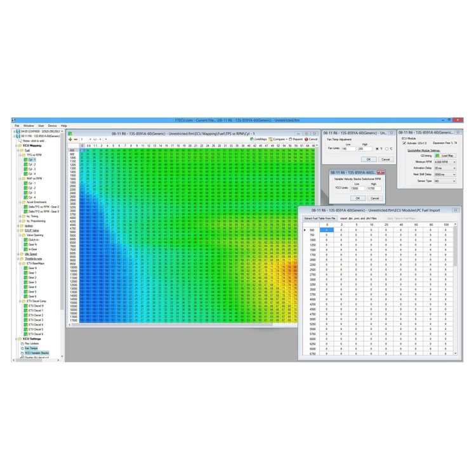Enable the Activate QS checkbox
Screen dimensions: 476x476
coord(404,143)
